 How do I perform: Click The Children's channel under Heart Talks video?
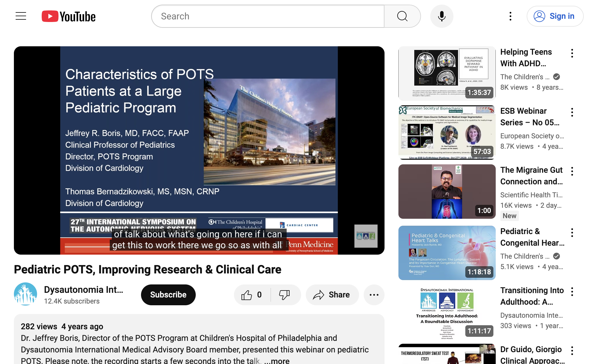525,256
